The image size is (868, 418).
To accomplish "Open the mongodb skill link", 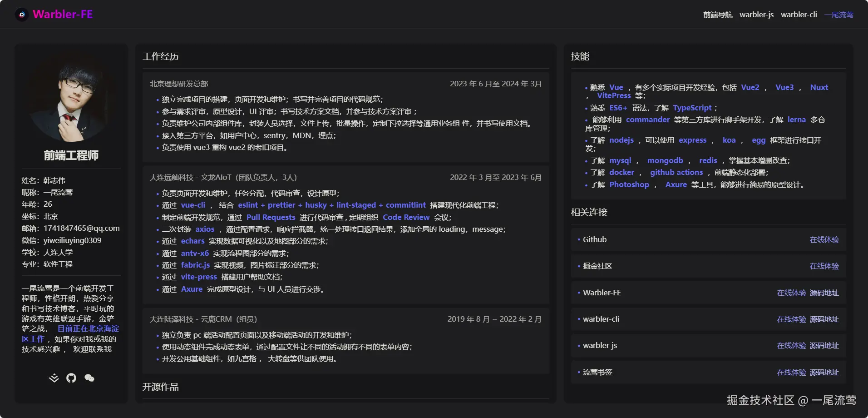I will pos(665,160).
